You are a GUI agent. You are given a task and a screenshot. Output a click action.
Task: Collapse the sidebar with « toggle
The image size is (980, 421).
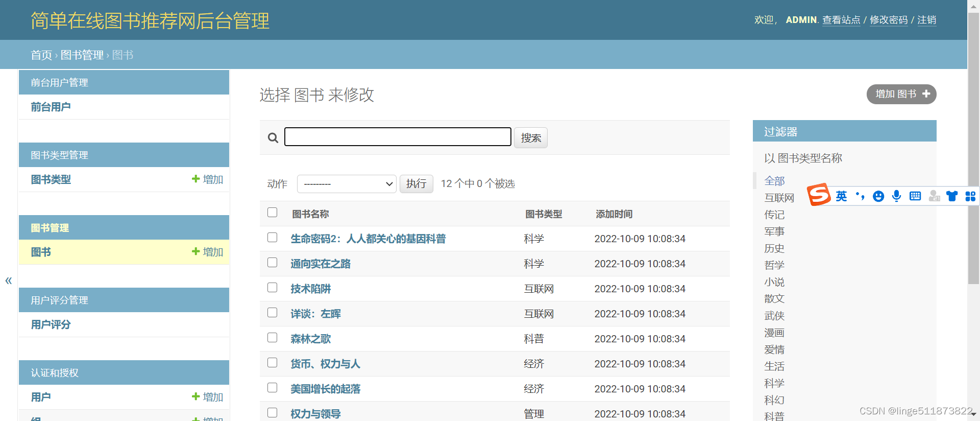tap(9, 280)
